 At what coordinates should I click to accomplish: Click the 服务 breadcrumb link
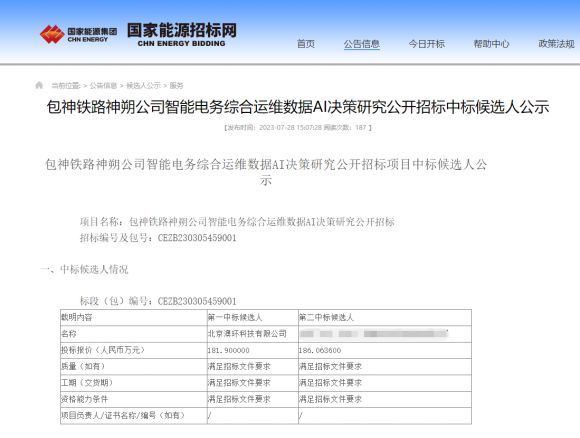176,86
